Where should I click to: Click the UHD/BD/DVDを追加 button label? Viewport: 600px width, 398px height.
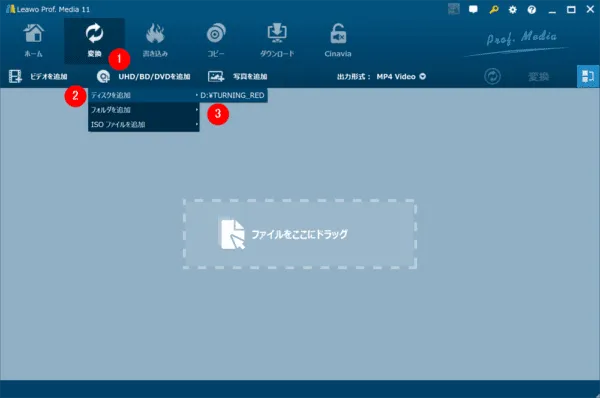(154, 77)
